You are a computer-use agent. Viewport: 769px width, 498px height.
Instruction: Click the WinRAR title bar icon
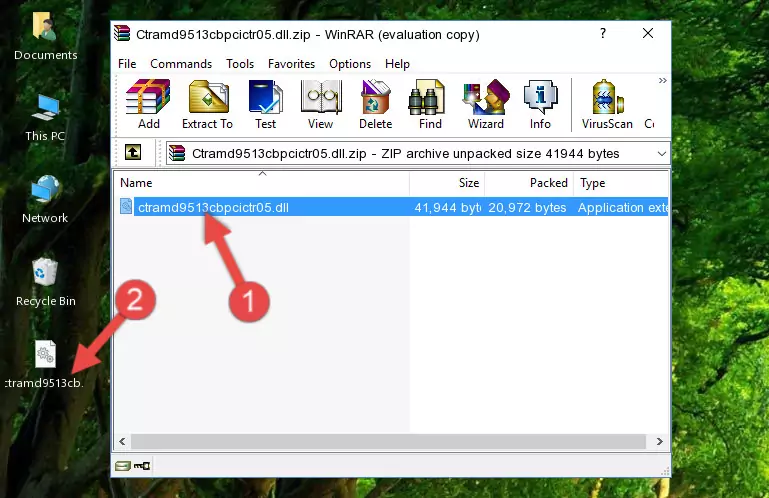(x=122, y=33)
